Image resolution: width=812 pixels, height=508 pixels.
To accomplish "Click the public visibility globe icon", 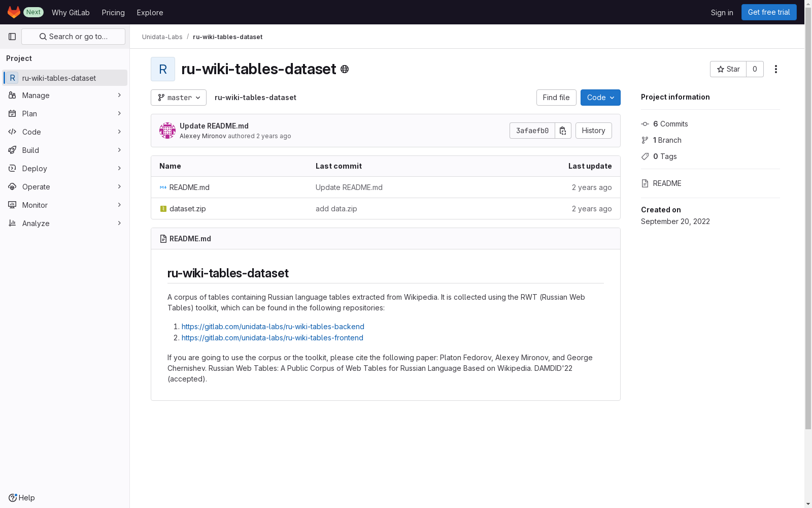I will tap(345, 69).
